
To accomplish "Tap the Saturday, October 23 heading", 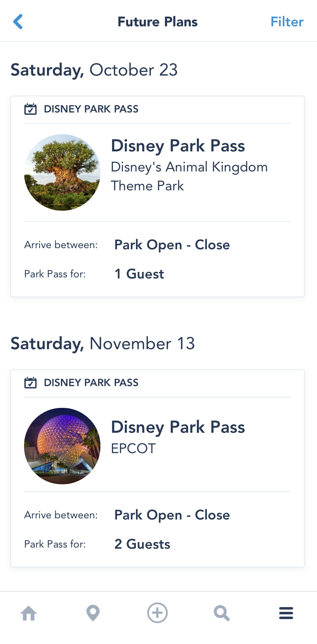I will click(x=94, y=70).
